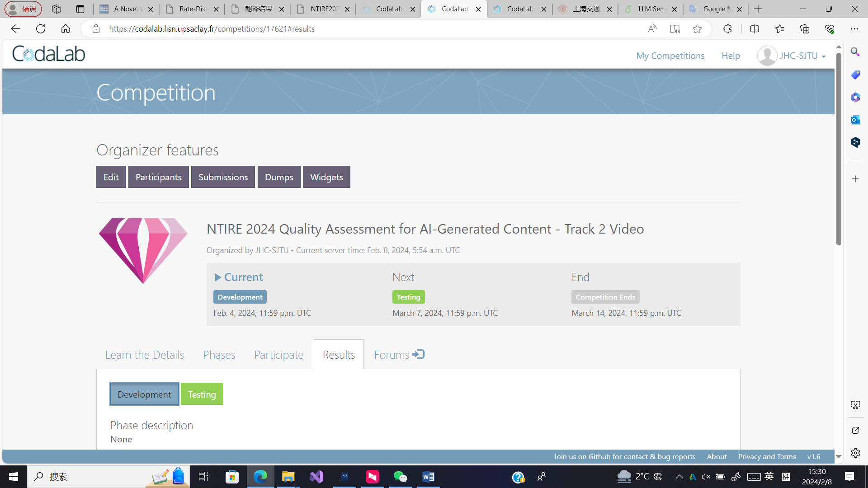Click the Dumps organizer feature button
The height and width of the screenshot is (488, 868).
click(x=279, y=176)
